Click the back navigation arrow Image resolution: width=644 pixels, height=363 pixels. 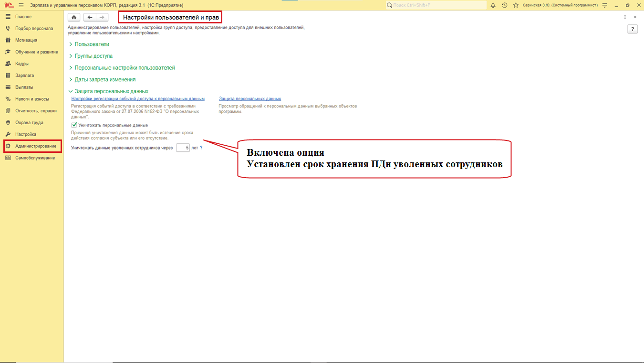point(90,17)
